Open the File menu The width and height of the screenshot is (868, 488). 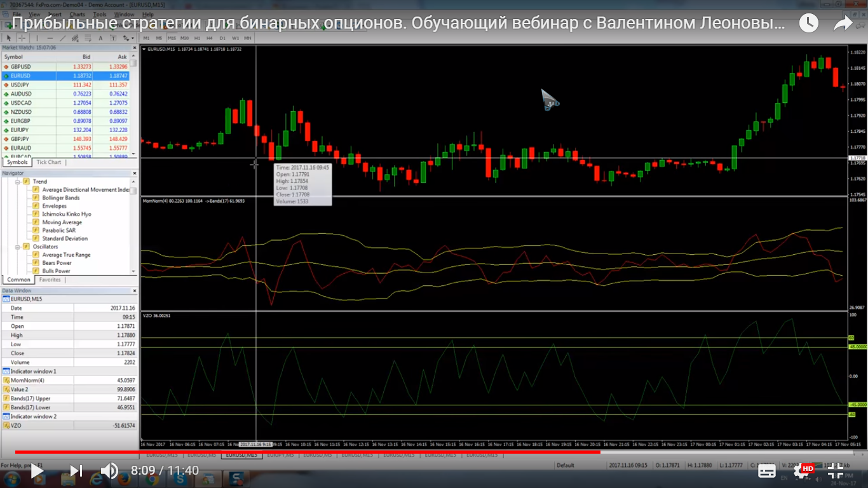coord(17,14)
